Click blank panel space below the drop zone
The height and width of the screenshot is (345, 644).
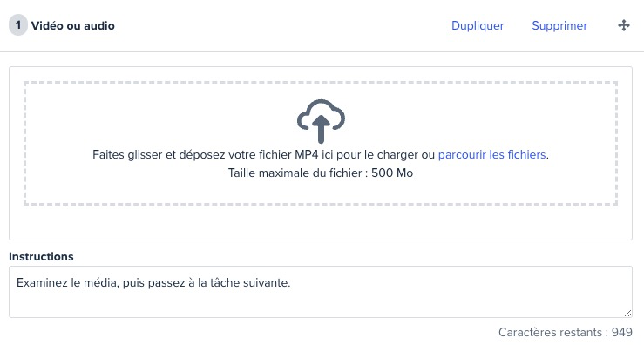(x=321, y=222)
